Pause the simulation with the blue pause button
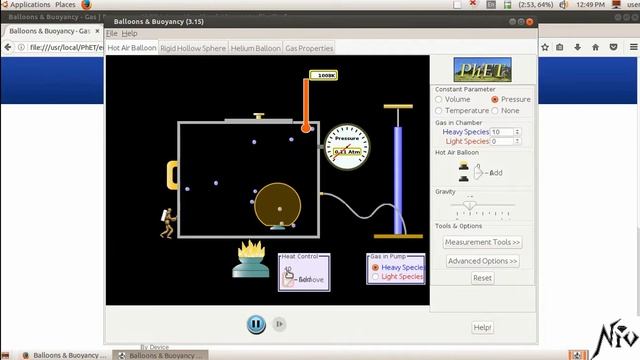The image size is (640, 360). pyautogui.click(x=256, y=324)
